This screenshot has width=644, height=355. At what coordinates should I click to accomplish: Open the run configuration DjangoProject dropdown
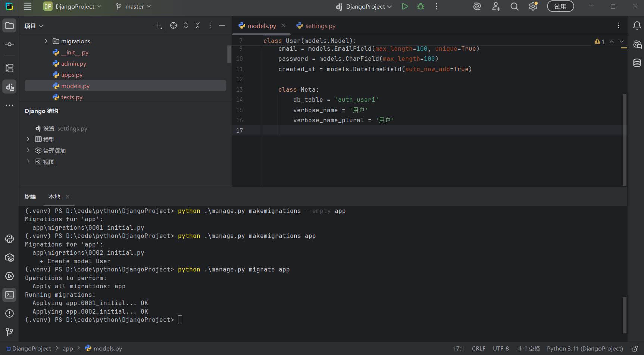click(364, 6)
